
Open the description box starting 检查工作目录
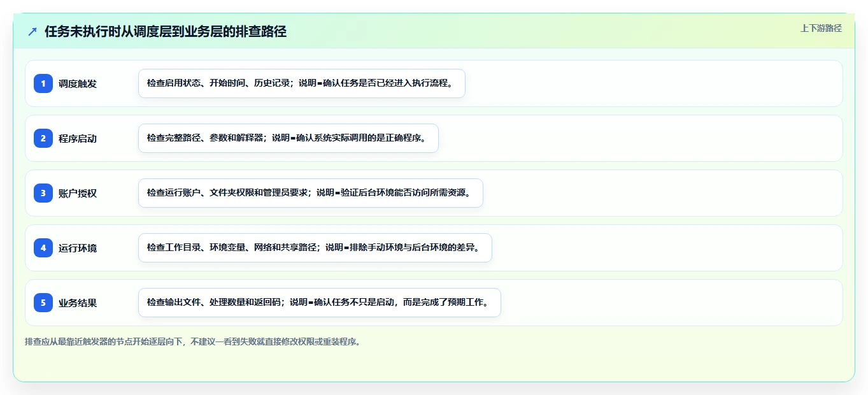coord(315,248)
